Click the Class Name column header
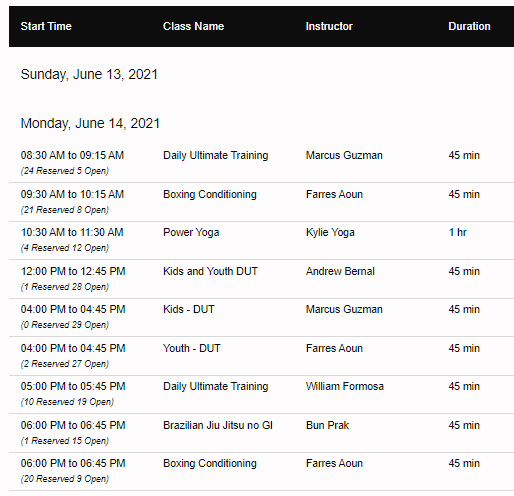Viewport: 514px width, 496px height. coord(193,26)
